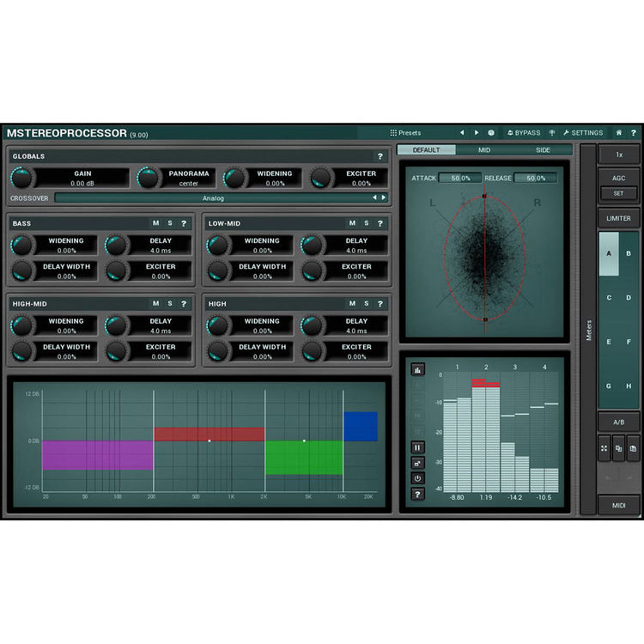This screenshot has height=644, width=644.
Task: Mute the BASS band
Action: [156, 223]
